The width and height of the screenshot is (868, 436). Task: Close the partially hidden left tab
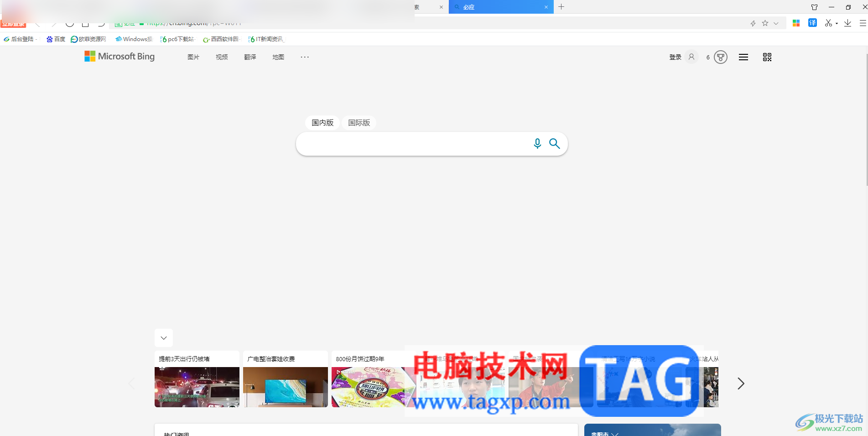(x=441, y=7)
